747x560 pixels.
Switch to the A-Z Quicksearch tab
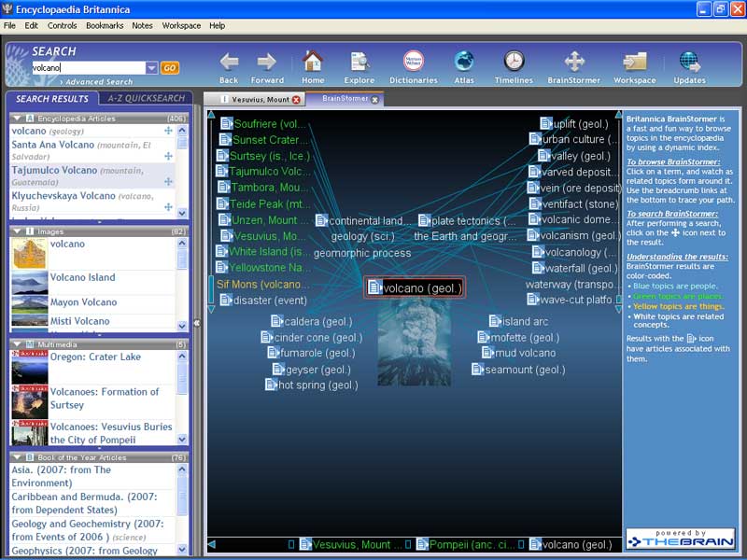click(145, 98)
